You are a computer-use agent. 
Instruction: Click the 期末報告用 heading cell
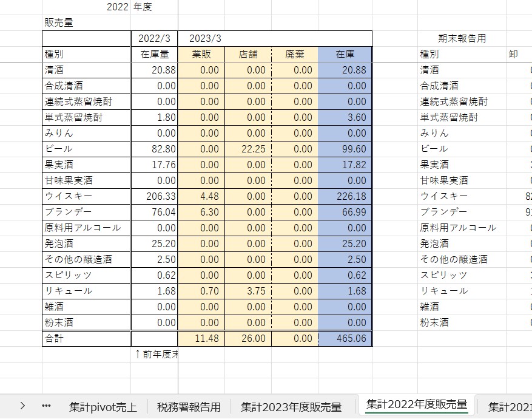[x=462, y=38]
